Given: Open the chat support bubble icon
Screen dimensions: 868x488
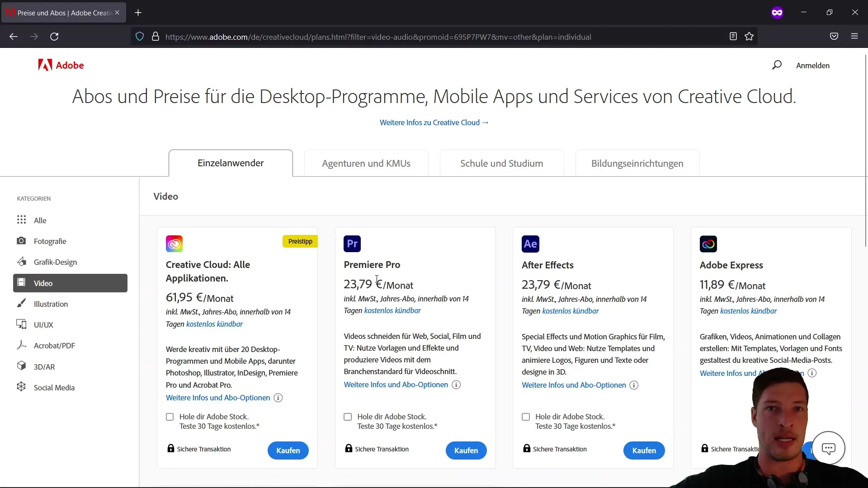Looking at the screenshot, I should [x=828, y=448].
